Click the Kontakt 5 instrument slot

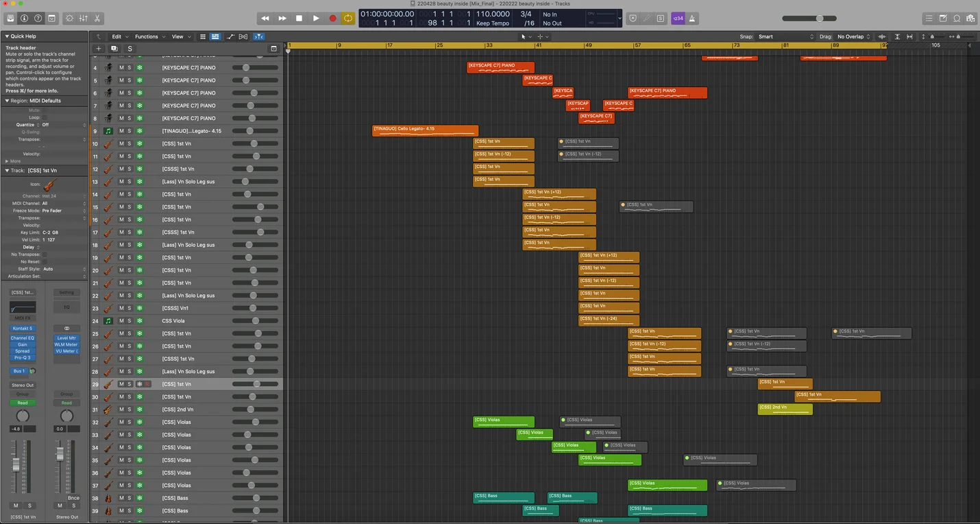coord(23,329)
